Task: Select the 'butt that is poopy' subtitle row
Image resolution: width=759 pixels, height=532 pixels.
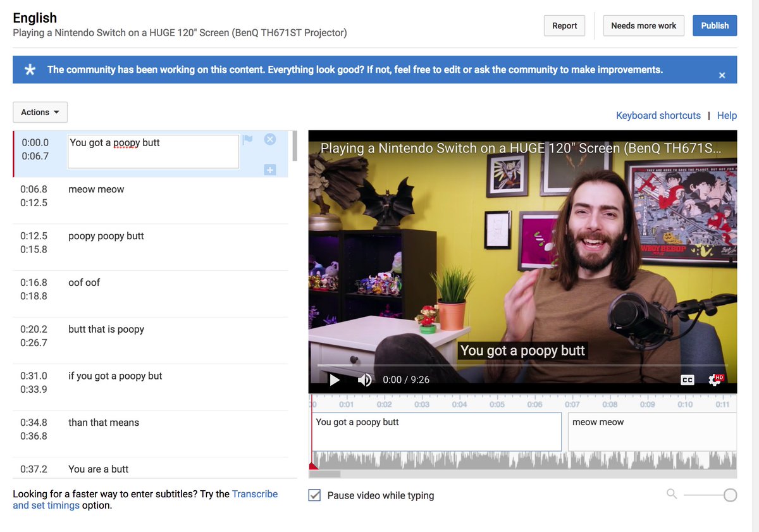Action: pos(151,340)
